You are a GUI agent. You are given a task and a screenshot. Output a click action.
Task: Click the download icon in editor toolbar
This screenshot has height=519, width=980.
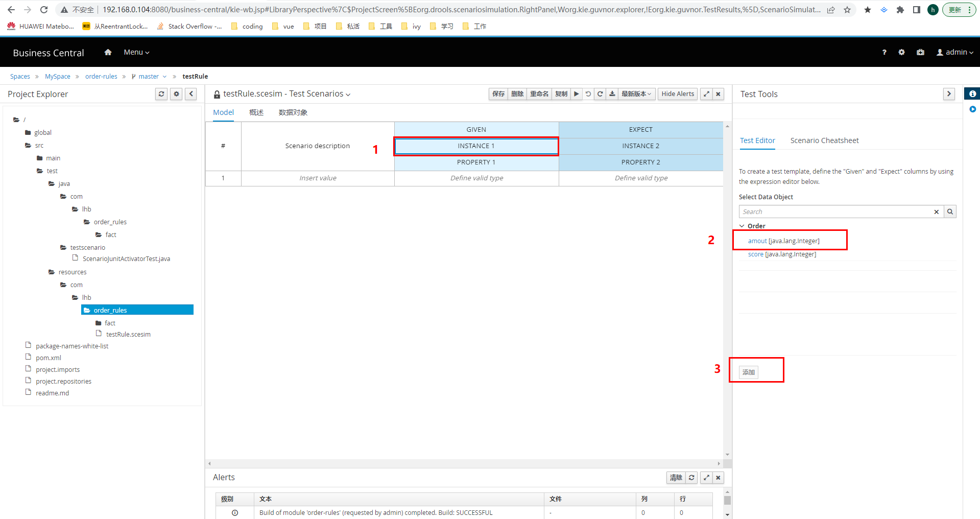(612, 94)
